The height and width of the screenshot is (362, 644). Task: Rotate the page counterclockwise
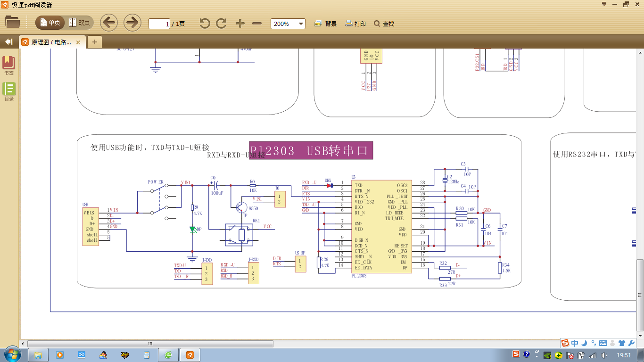click(205, 23)
